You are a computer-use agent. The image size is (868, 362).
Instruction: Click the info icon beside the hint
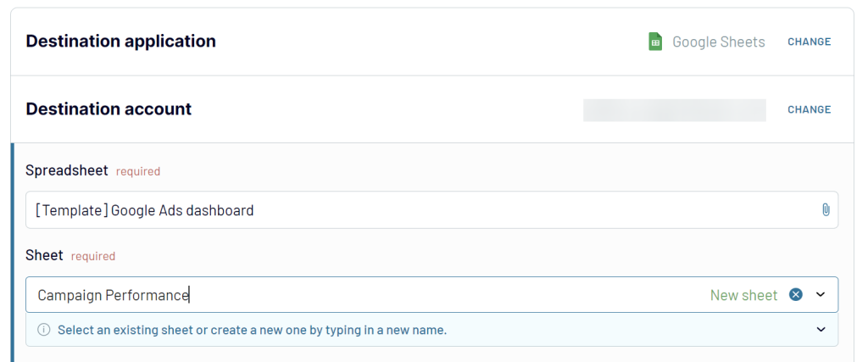44,330
